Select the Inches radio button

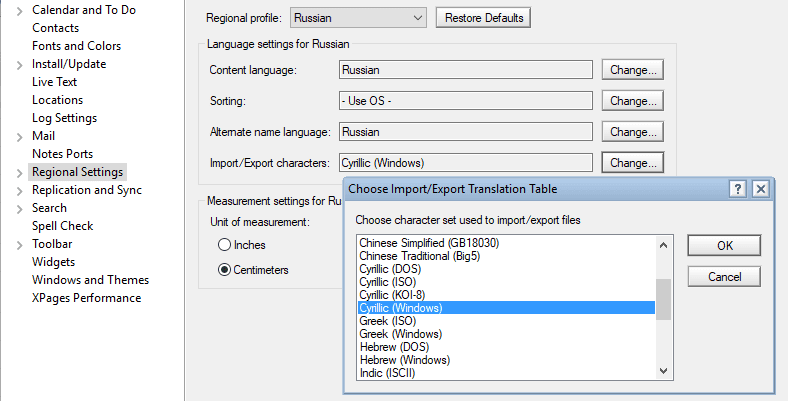(224, 245)
